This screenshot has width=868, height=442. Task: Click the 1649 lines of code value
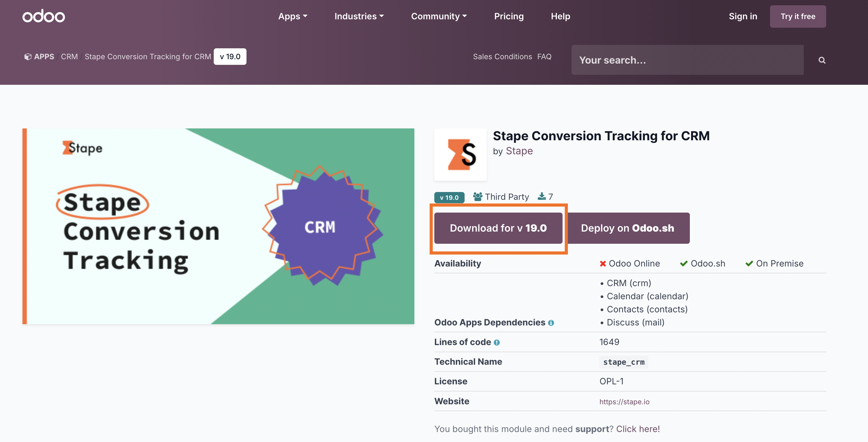click(x=609, y=342)
